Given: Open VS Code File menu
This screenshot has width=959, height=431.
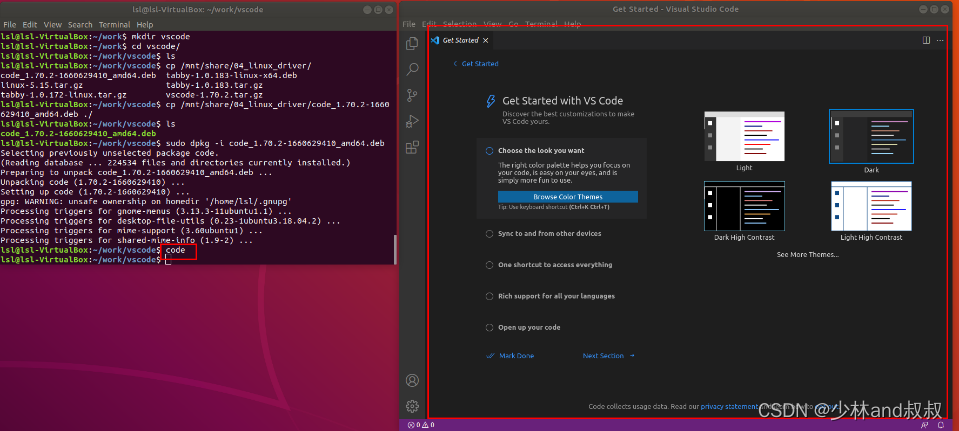Looking at the screenshot, I should pos(409,24).
